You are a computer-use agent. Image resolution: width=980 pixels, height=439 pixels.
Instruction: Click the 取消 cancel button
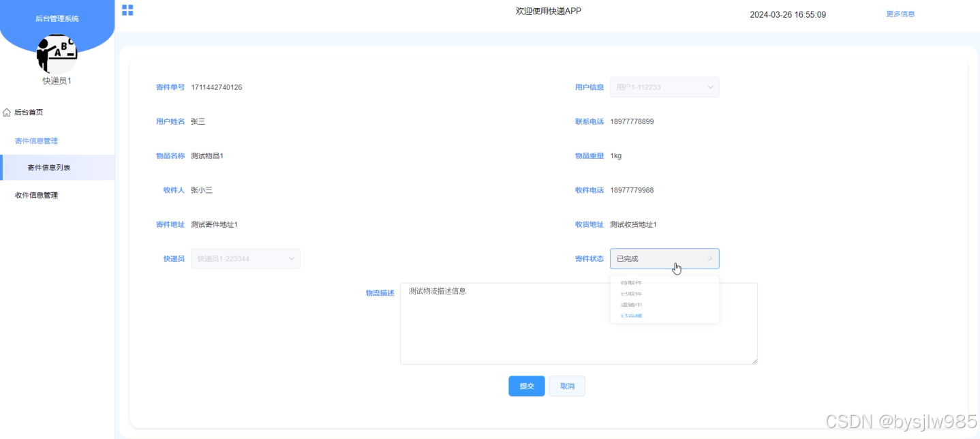[x=567, y=386]
